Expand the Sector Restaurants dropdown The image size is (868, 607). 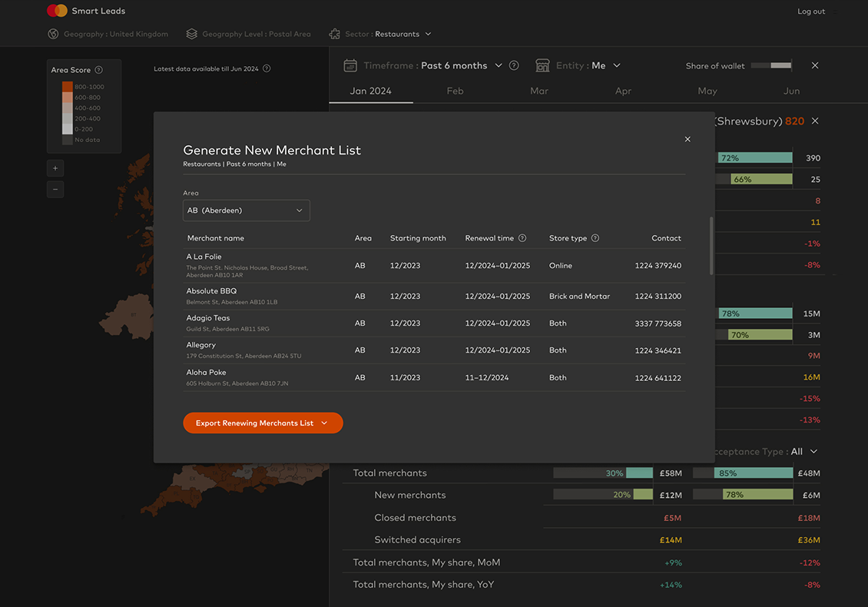(x=428, y=34)
